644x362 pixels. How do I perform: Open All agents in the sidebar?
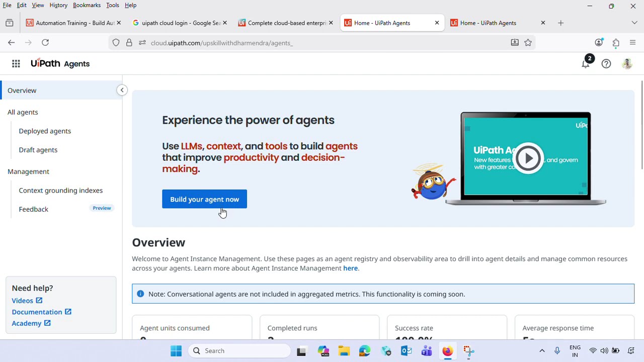(x=23, y=112)
